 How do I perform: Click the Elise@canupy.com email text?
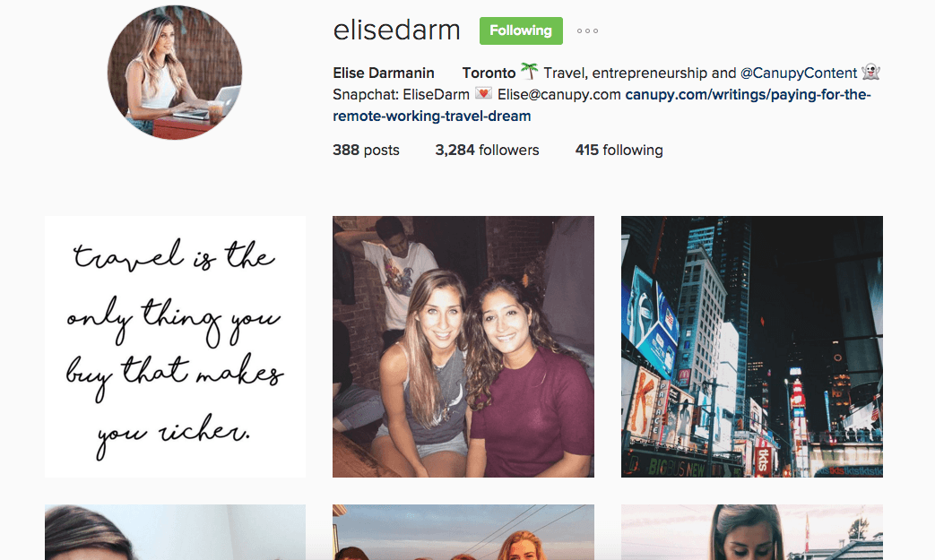point(559,95)
